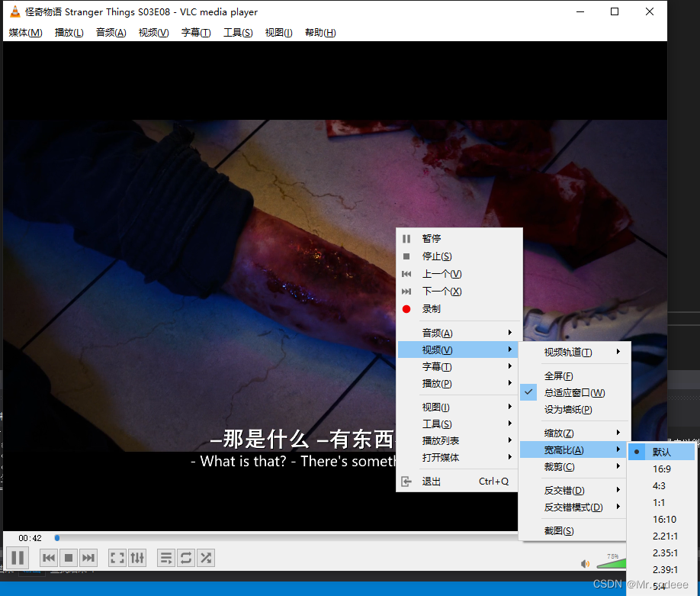This screenshot has width=700, height=596.
Task: Select the 16:10 aspect ratio
Action: coord(662,520)
